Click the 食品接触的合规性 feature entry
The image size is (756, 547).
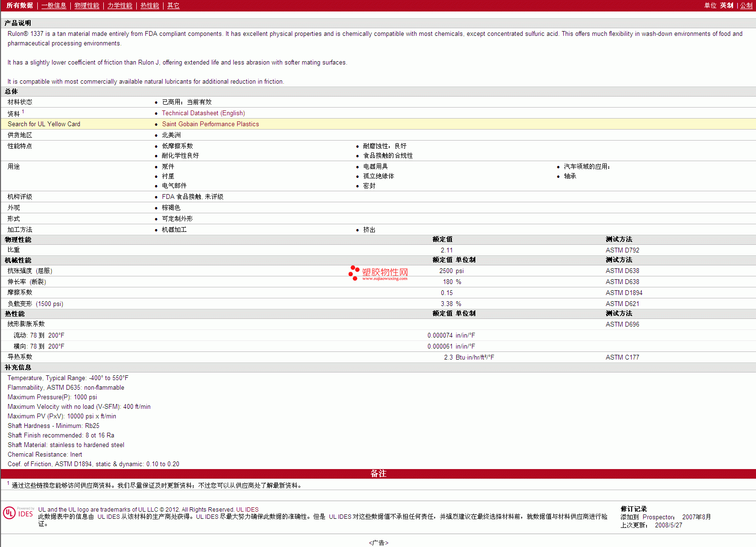click(388, 156)
